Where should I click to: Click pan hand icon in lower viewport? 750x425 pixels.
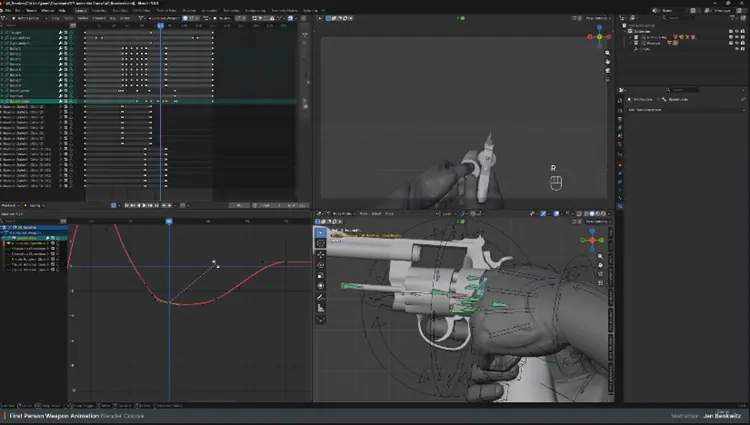pos(600,265)
